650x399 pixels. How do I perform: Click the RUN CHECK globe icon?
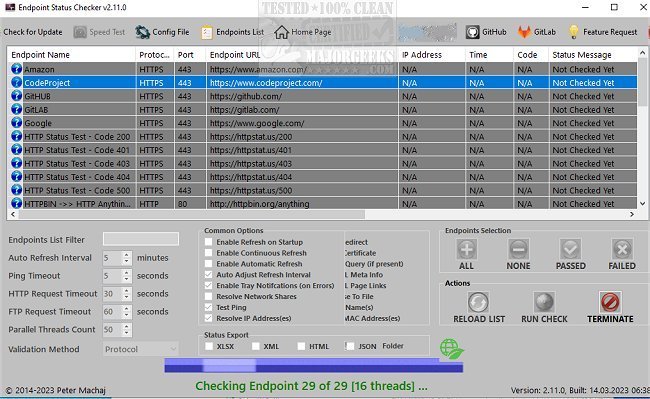click(x=544, y=302)
